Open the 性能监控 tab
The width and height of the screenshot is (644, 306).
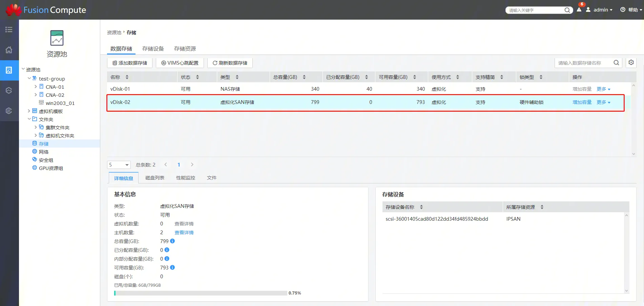(x=186, y=178)
